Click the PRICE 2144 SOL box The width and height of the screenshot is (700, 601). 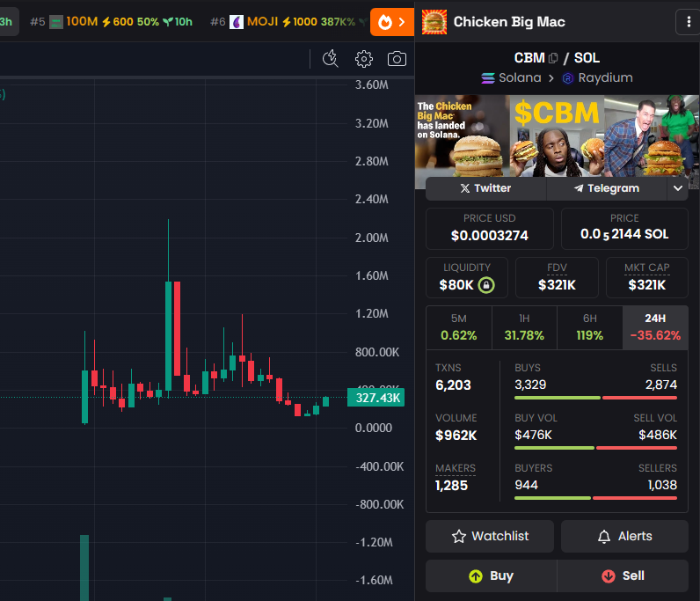tap(624, 228)
